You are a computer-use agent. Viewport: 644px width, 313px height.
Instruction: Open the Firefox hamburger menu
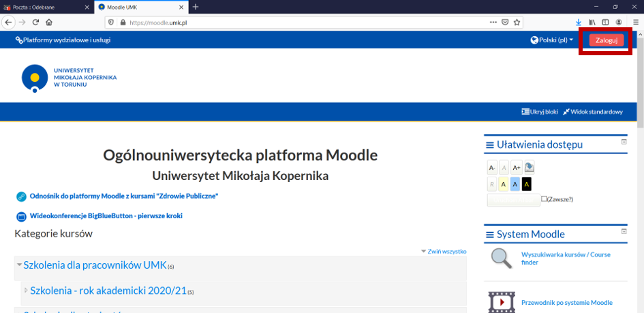coord(636,23)
